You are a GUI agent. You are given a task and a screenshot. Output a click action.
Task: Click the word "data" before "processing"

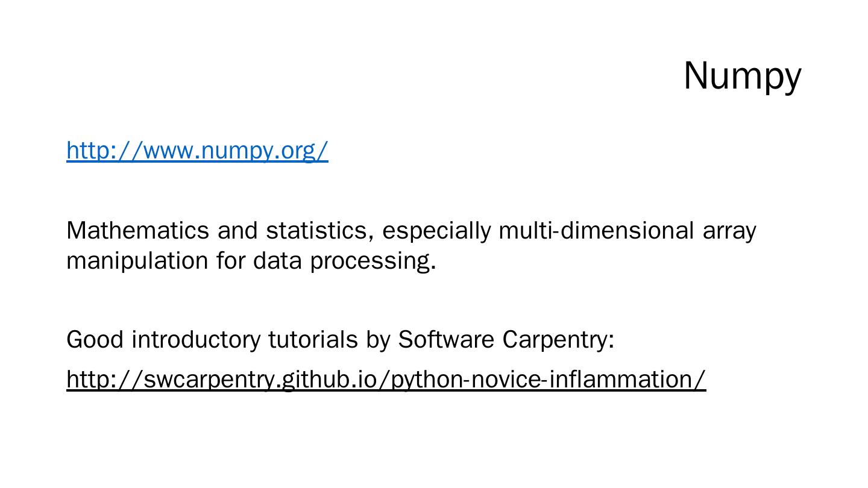click(277, 261)
